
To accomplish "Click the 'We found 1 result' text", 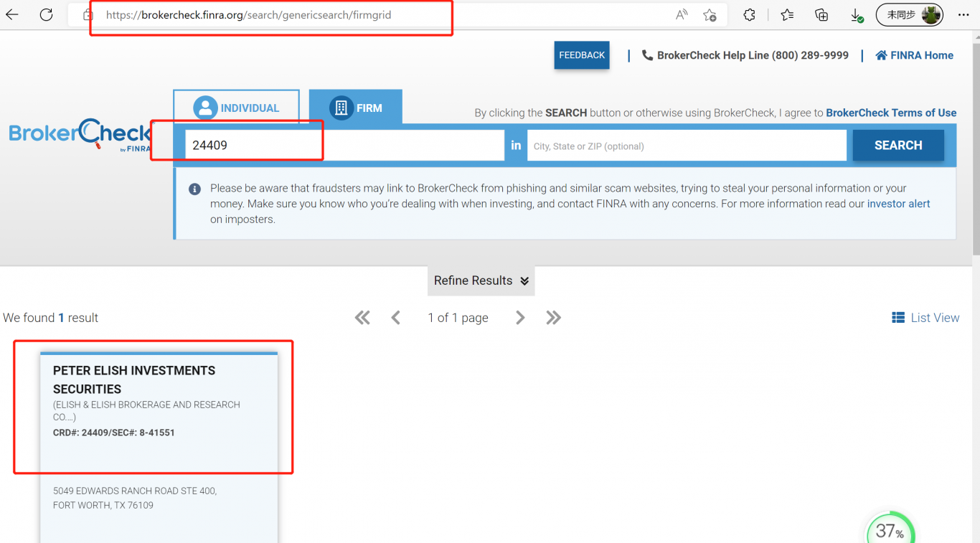I will coord(50,318).
